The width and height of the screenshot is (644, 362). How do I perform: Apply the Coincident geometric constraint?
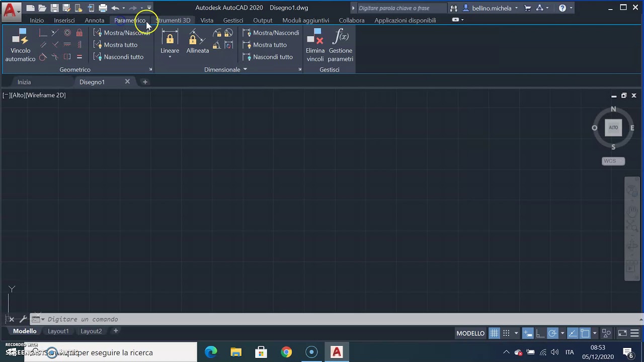[43, 33]
